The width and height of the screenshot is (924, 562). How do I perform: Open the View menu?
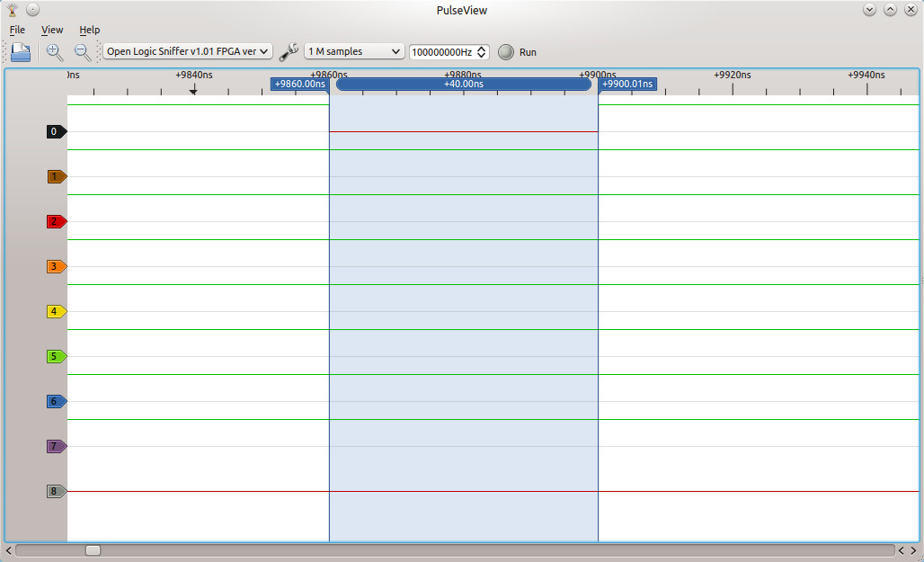coord(52,30)
